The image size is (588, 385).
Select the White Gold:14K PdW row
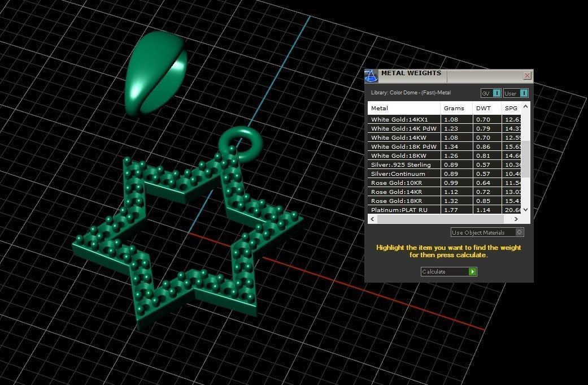tap(445, 128)
